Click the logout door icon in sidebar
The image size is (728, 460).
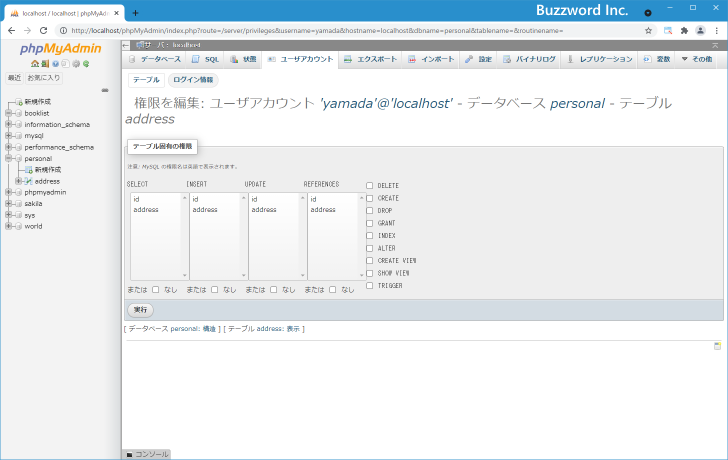coord(45,64)
